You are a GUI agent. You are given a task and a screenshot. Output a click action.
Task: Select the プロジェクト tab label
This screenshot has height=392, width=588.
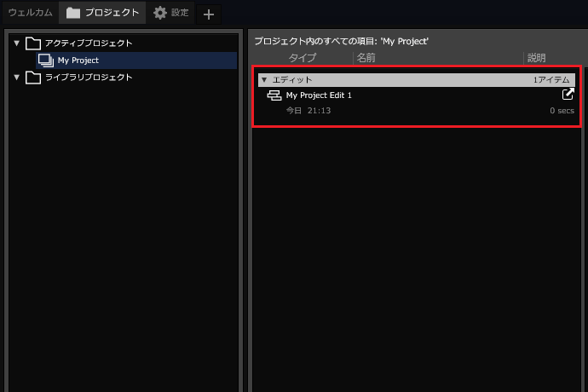(112, 13)
